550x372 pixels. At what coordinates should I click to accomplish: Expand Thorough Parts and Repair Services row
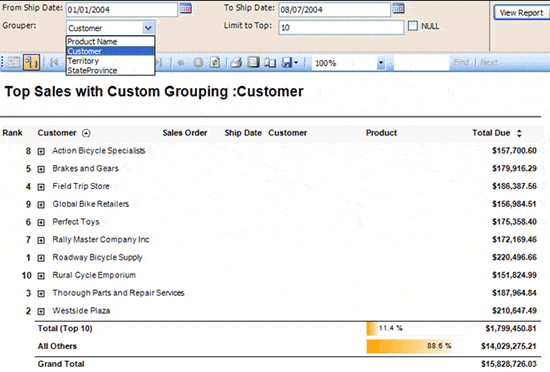(41, 294)
